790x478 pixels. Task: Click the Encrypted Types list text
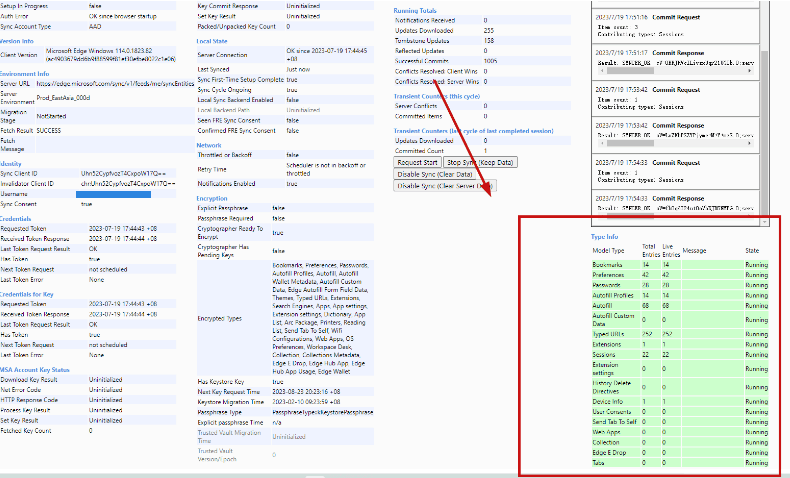320,318
